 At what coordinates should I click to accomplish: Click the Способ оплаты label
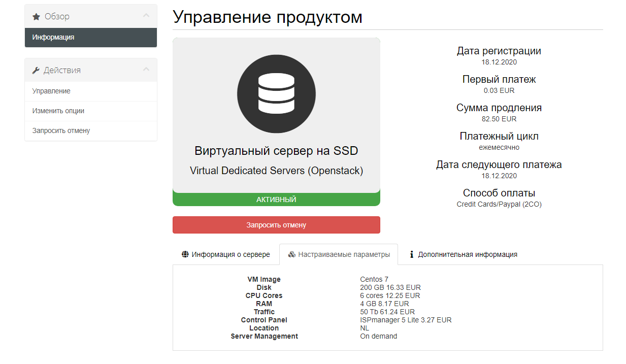coord(499,193)
